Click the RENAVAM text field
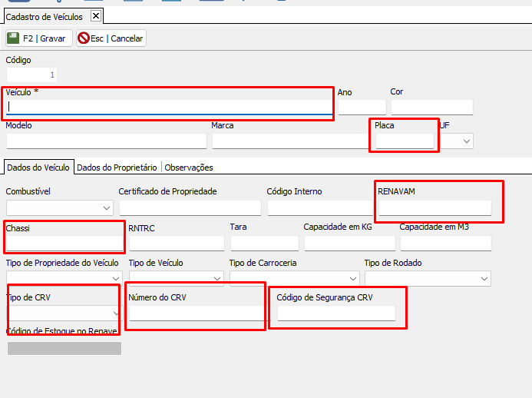The height and width of the screenshot is (398, 532). 435,207
